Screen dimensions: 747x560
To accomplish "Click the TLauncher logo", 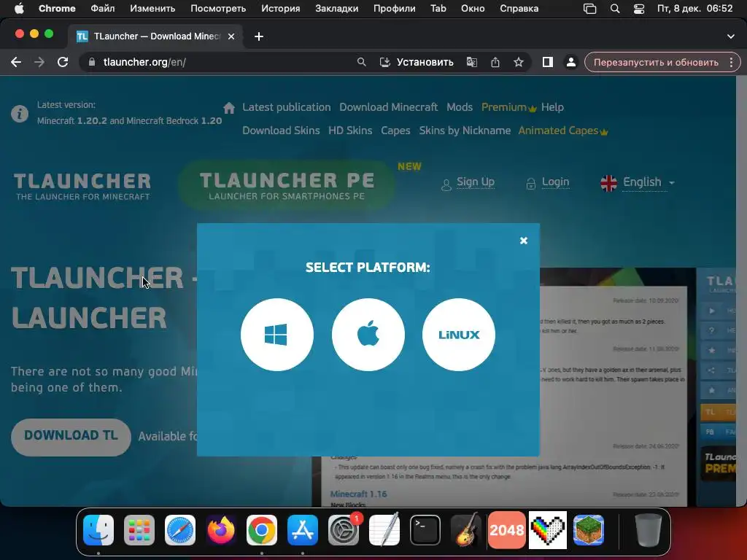I will (82, 186).
